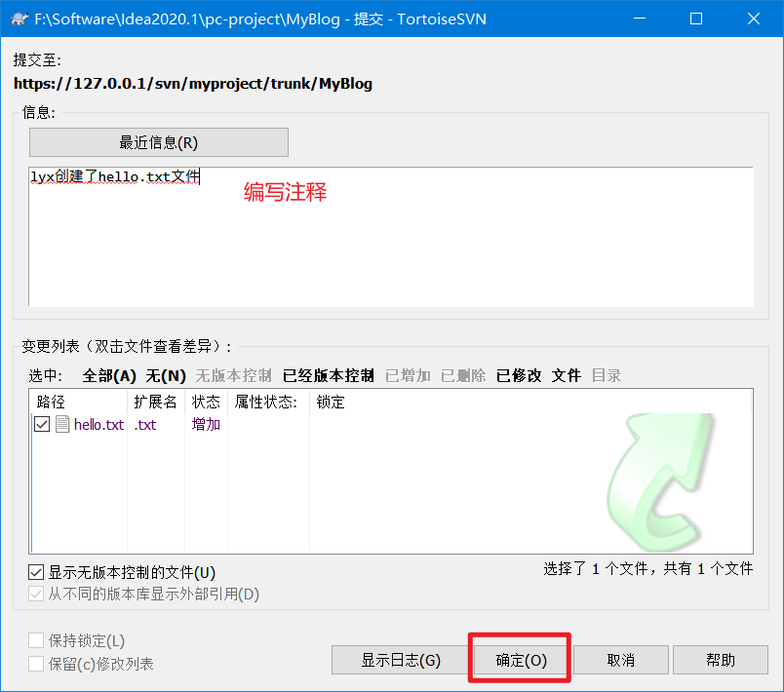
Task: Click the 已经版本控制 selection filter
Action: [x=329, y=375]
